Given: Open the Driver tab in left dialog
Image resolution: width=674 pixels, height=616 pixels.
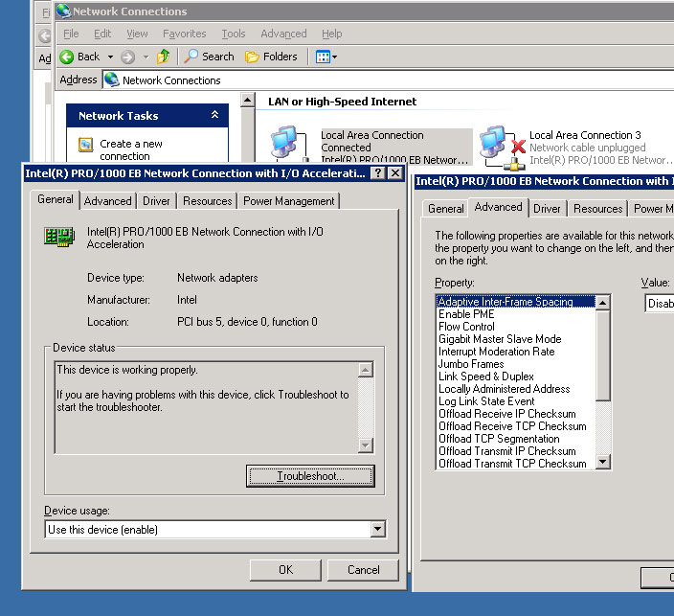Looking at the screenshot, I should point(156,201).
